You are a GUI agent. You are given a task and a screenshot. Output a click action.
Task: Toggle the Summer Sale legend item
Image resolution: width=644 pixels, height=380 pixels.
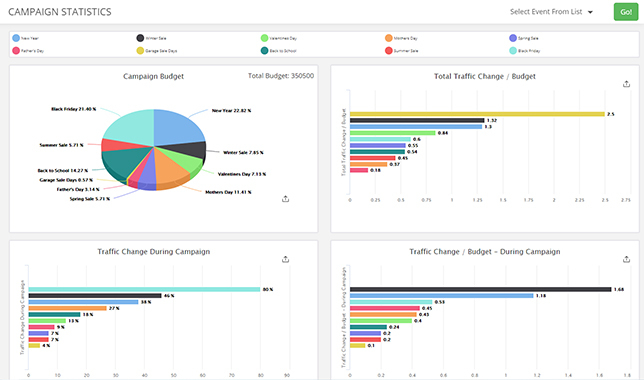[402, 51]
